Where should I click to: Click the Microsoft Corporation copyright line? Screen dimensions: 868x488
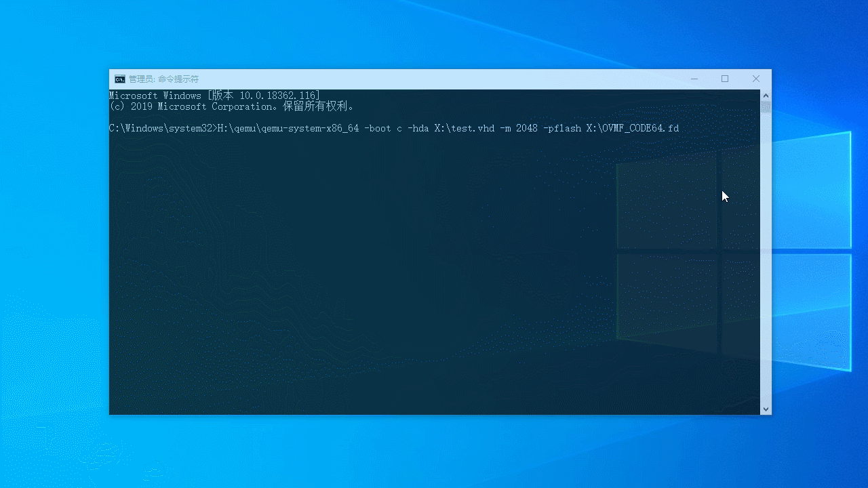tap(232, 106)
